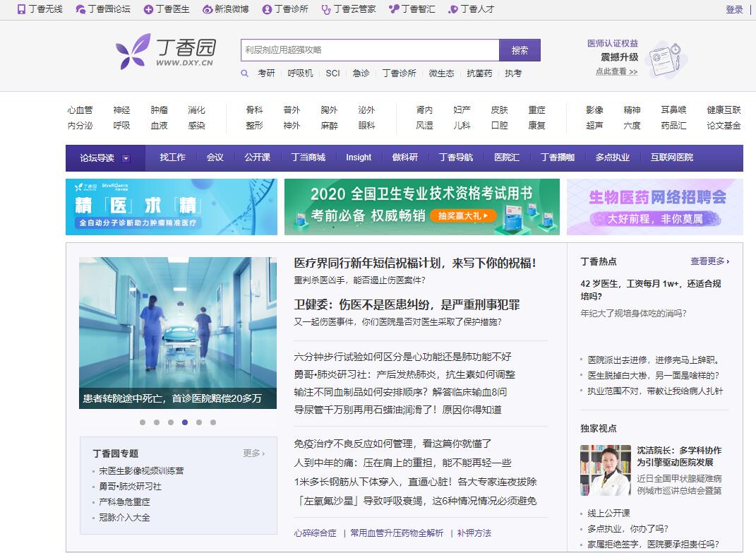Open the 心血管 specialty link

pos(80,110)
